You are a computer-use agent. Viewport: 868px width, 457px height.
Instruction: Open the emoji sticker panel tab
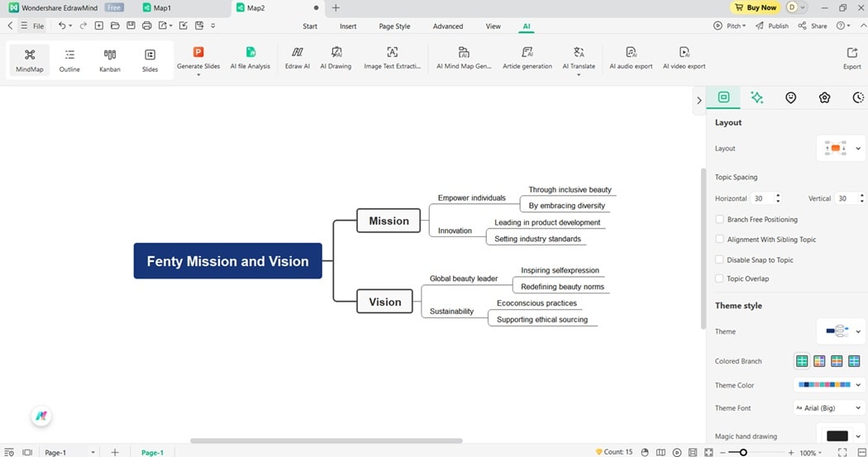point(790,98)
